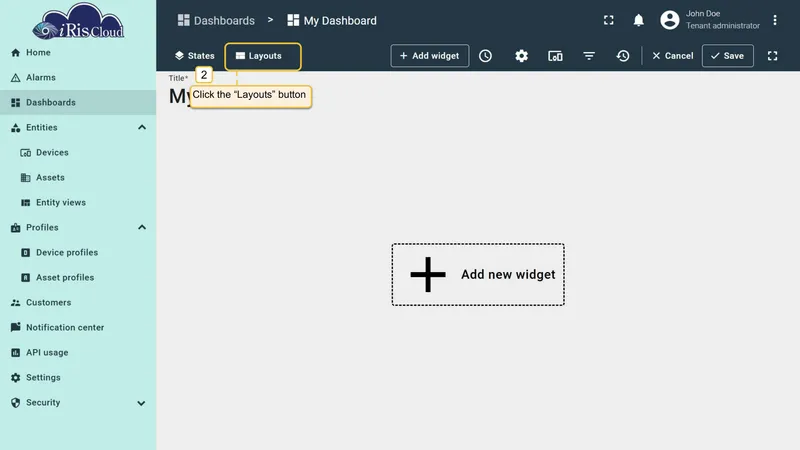Open dashboard settings gear icon
This screenshot has height=450, width=800.
[x=521, y=56]
